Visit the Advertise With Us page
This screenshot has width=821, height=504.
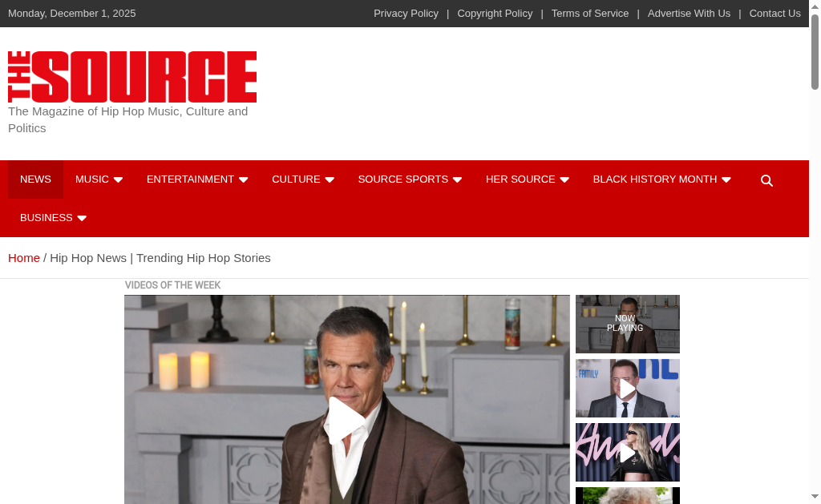(x=689, y=14)
